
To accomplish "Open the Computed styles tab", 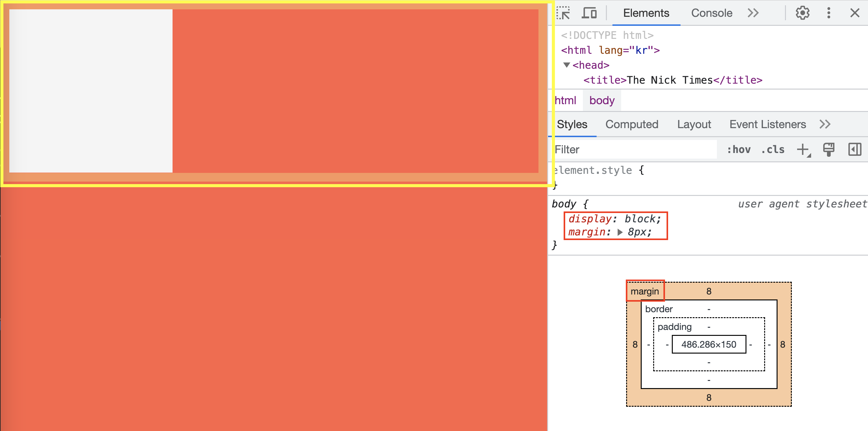I will pyautogui.click(x=632, y=124).
